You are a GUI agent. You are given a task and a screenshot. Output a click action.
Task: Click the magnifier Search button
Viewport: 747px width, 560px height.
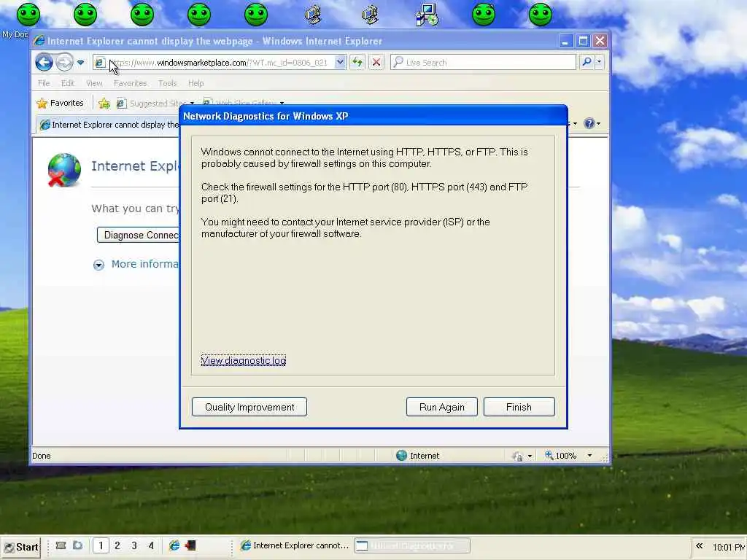[587, 62]
